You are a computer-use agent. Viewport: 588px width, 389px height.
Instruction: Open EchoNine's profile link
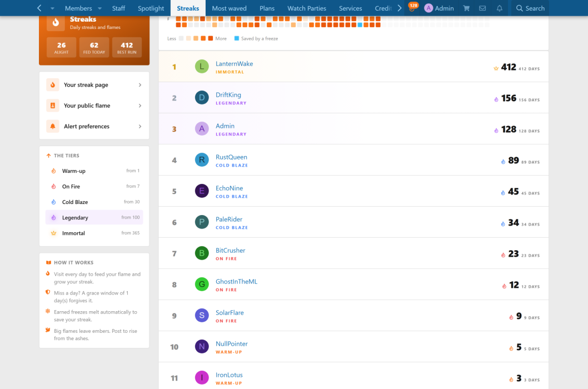[229, 188]
